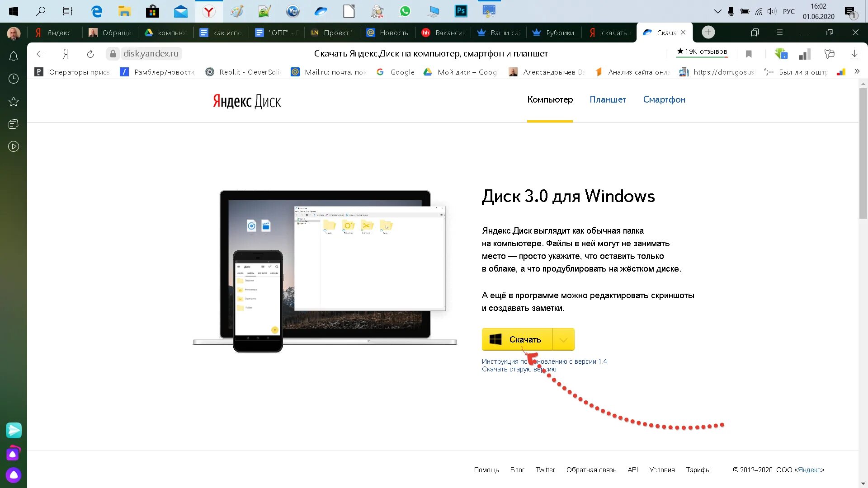The width and height of the screenshot is (868, 488).
Task: Switch to the Яндекс browser tab
Action: (x=54, y=33)
